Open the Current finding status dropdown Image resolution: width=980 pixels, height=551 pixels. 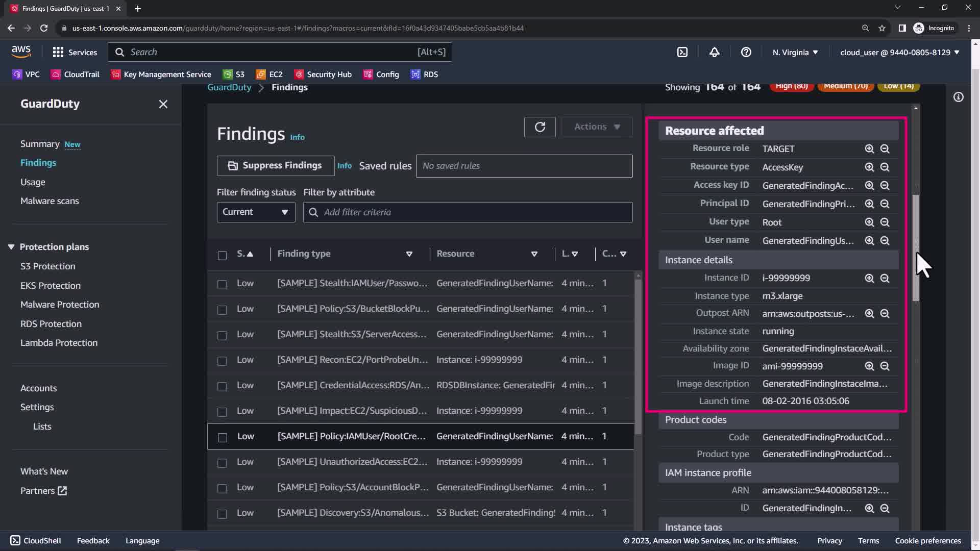tap(256, 212)
